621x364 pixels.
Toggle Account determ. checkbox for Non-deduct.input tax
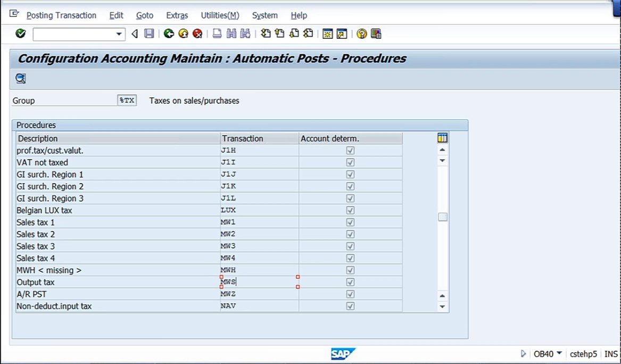click(x=350, y=306)
